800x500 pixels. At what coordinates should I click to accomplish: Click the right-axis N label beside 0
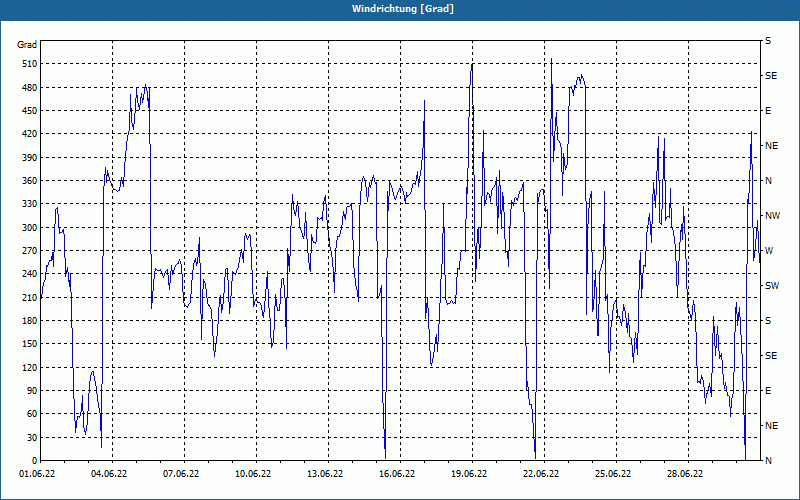click(768, 461)
